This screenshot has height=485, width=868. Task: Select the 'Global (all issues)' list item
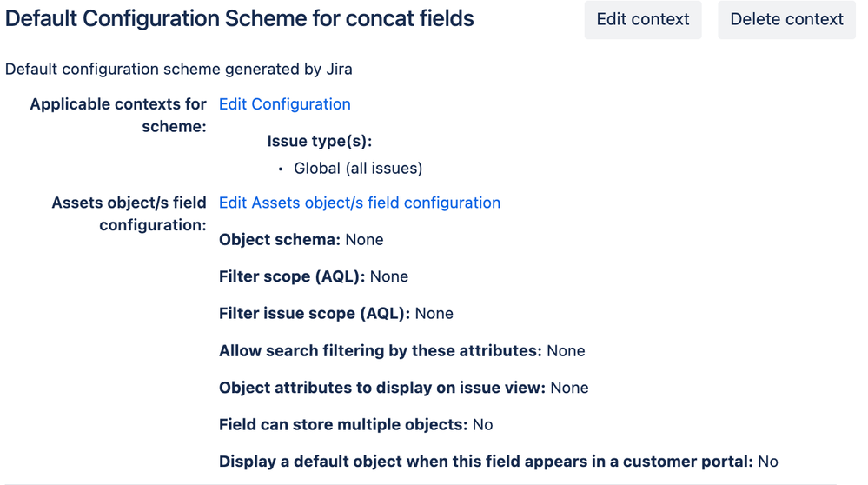(358, 168)
